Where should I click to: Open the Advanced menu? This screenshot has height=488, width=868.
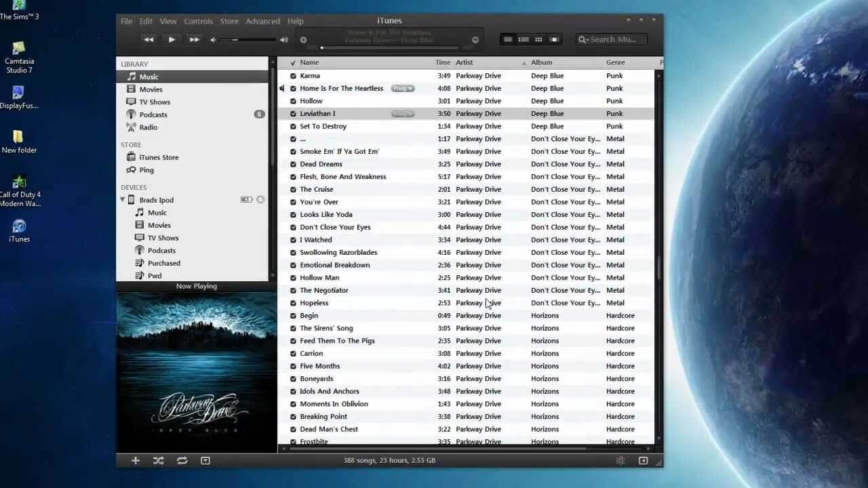[x=262, y=22]
